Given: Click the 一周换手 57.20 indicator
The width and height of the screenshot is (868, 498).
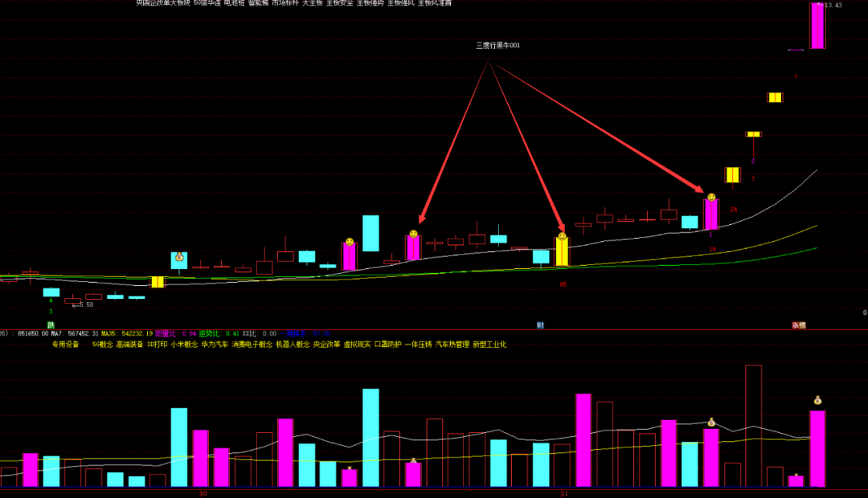Looking at the screenshot, I should pyautogui.click(x=305, y=333).
